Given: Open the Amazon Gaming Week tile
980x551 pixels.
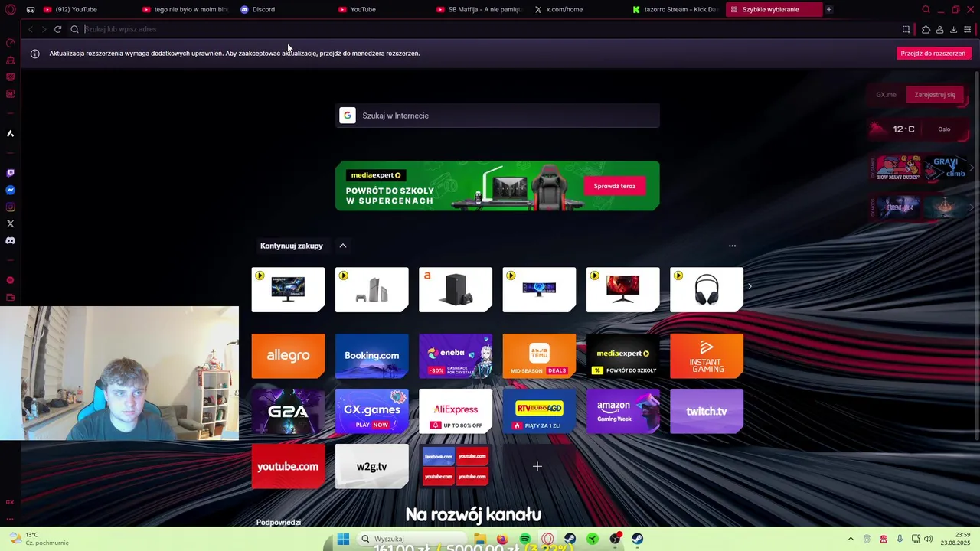Looking at the screenshot, I should click(623, 411).
